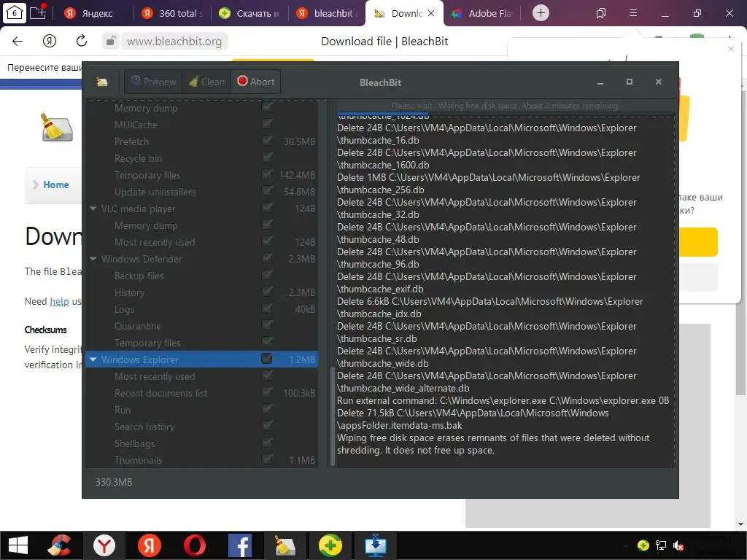Toggle the Update uninstallers checkbox

[x=267, y=191]
